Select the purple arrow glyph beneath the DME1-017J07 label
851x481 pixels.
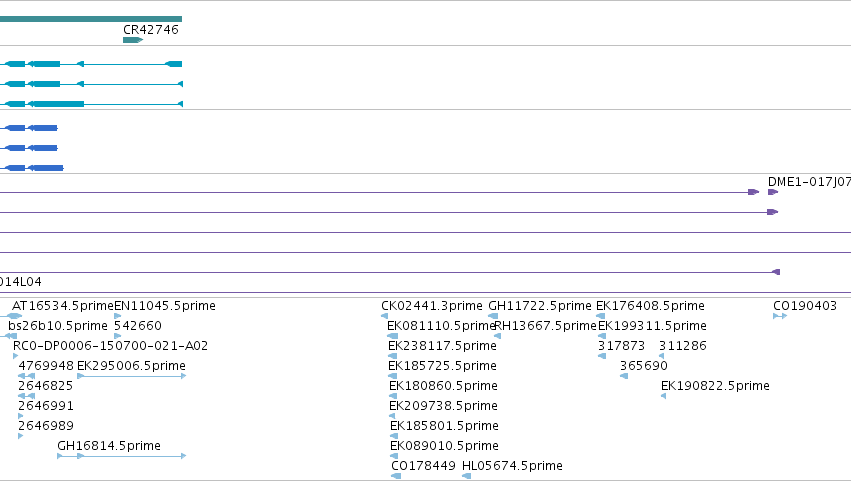773,192
